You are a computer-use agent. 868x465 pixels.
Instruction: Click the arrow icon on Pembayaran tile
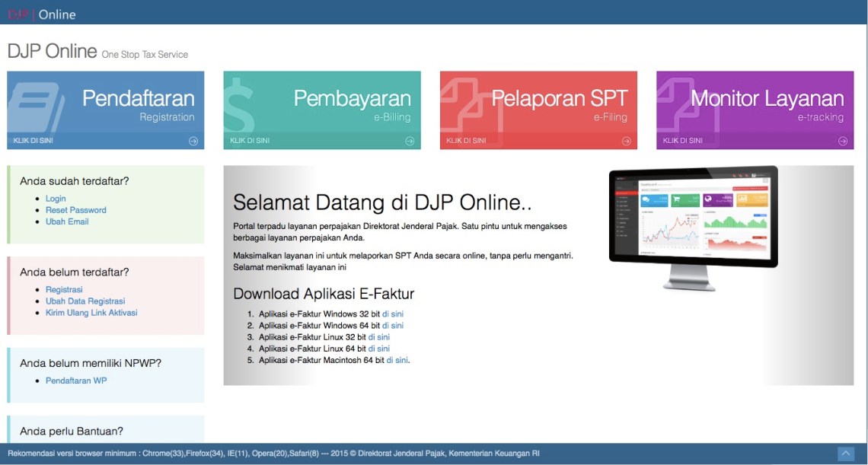pyautogui.click(x=410, y=141)
